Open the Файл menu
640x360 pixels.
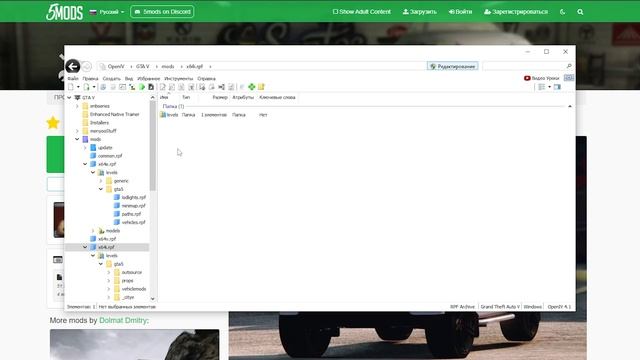pyautogui.click(x=73, y=78)
